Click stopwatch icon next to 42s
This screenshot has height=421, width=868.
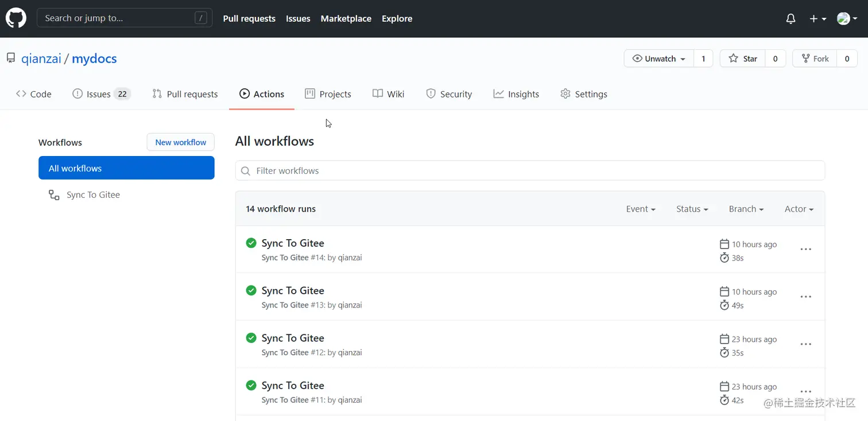coord(724,400)
